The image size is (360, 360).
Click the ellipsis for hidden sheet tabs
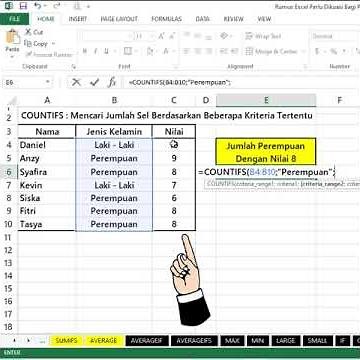[x=42, y=341]
